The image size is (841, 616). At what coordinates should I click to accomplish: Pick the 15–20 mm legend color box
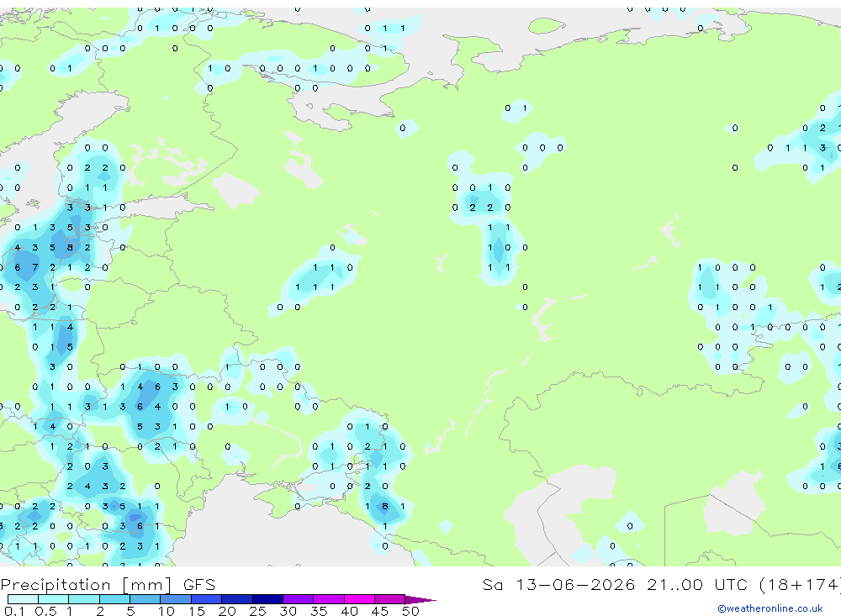207,599
